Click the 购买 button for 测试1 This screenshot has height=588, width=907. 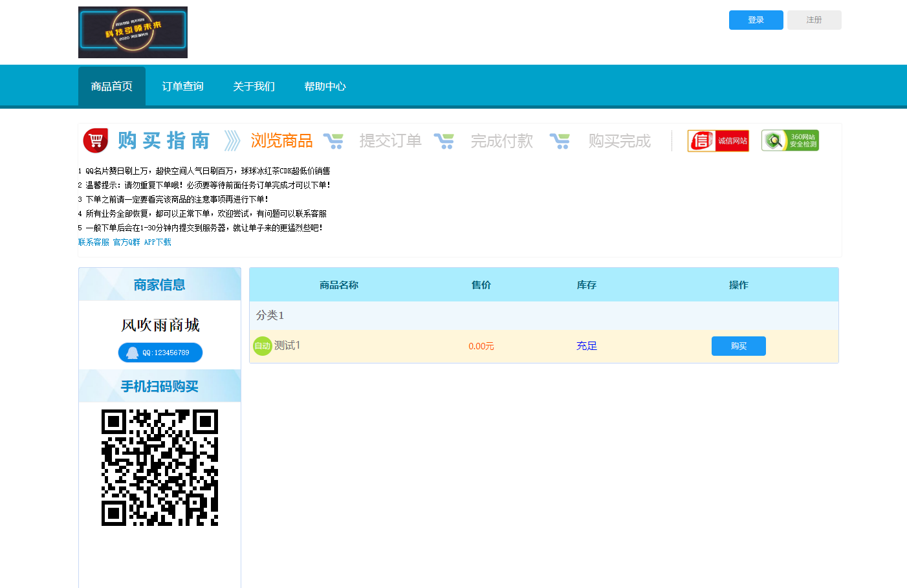click(738, 345)
